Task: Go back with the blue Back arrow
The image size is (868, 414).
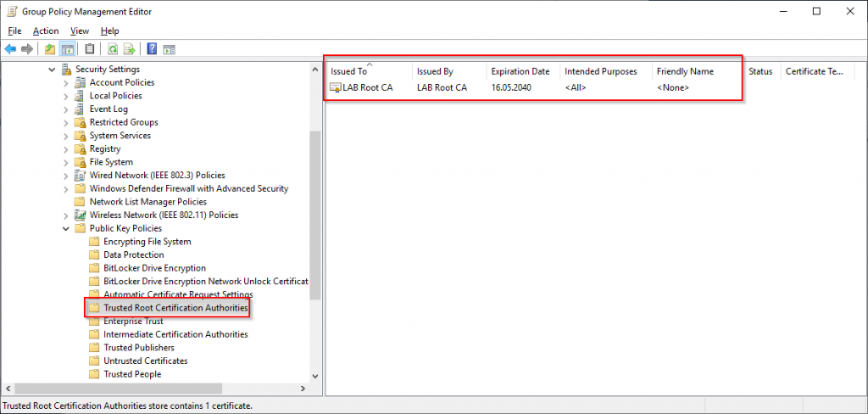Action: [10, 49]
